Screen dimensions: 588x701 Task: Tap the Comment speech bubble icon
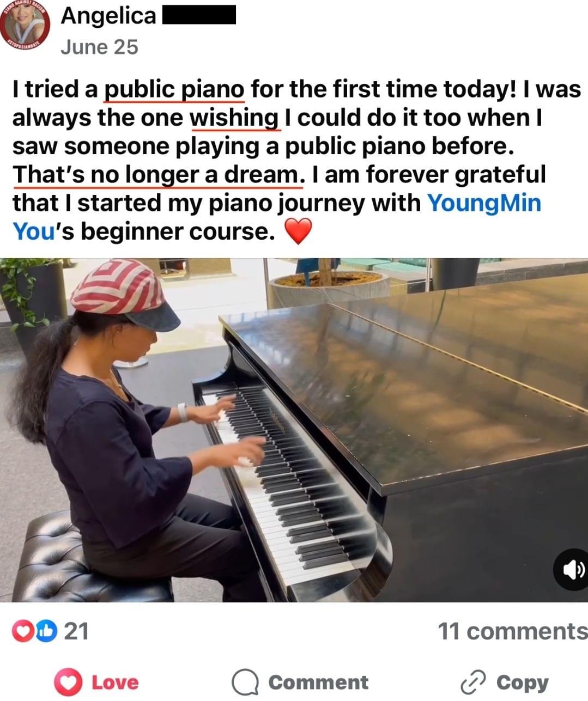tap(245, 682)
